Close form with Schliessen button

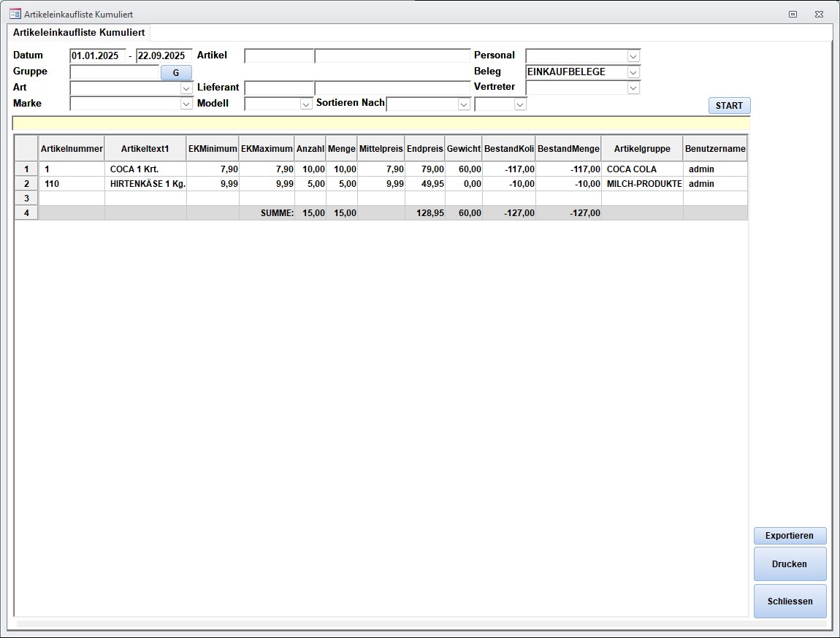(790, 602)
